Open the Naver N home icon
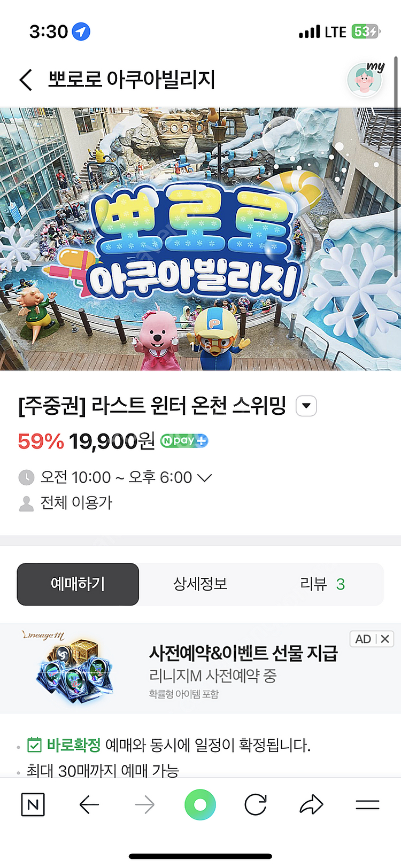This screenshot has width=401, height=868. pyautogui.click(x=33, y=804)
